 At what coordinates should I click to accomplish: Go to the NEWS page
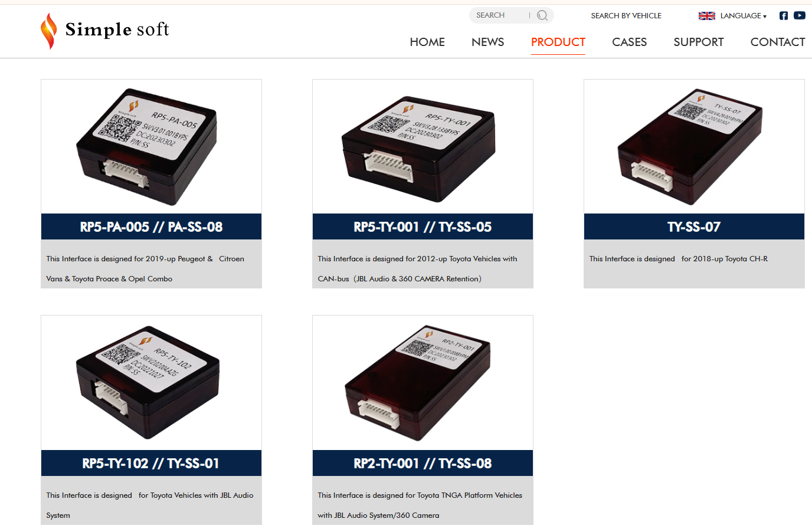(x=487, y=42)
